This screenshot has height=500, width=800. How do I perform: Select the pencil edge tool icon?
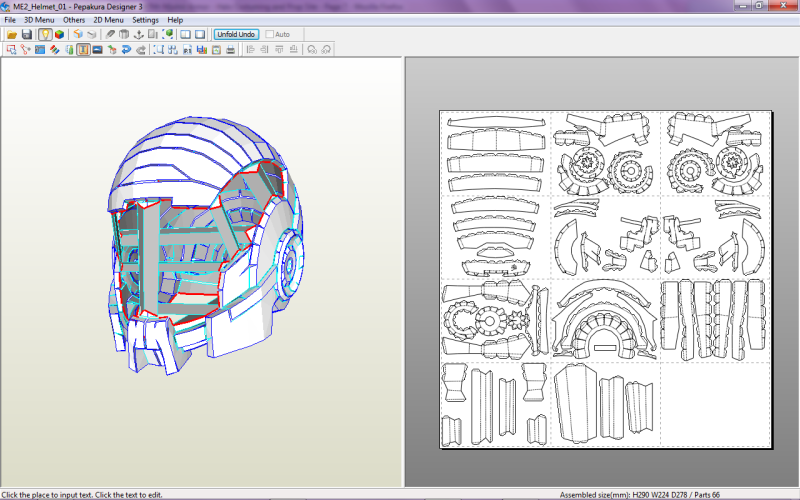110,34
